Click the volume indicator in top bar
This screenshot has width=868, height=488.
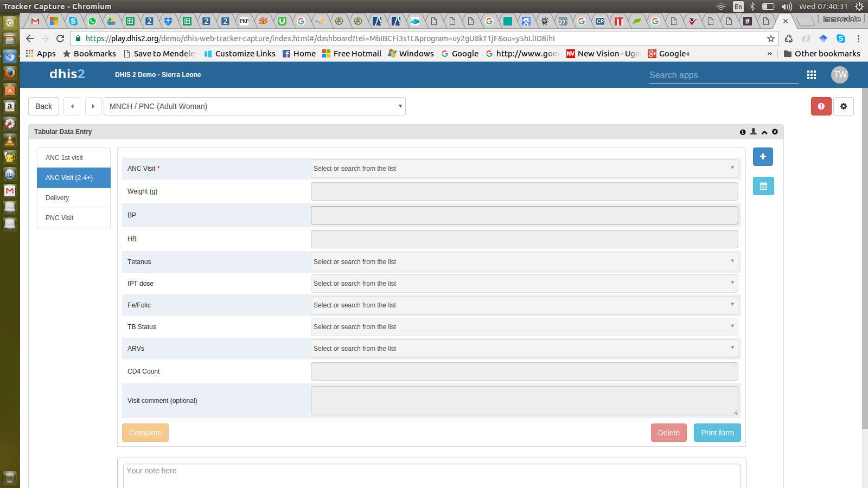pos(787,7)
